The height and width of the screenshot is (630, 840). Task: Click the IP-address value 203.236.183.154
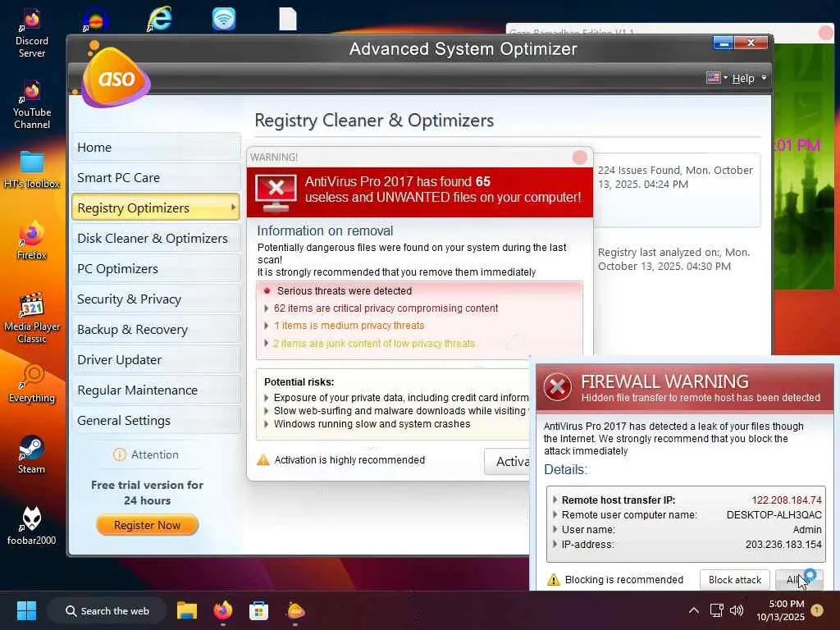[x=783, y=545]
